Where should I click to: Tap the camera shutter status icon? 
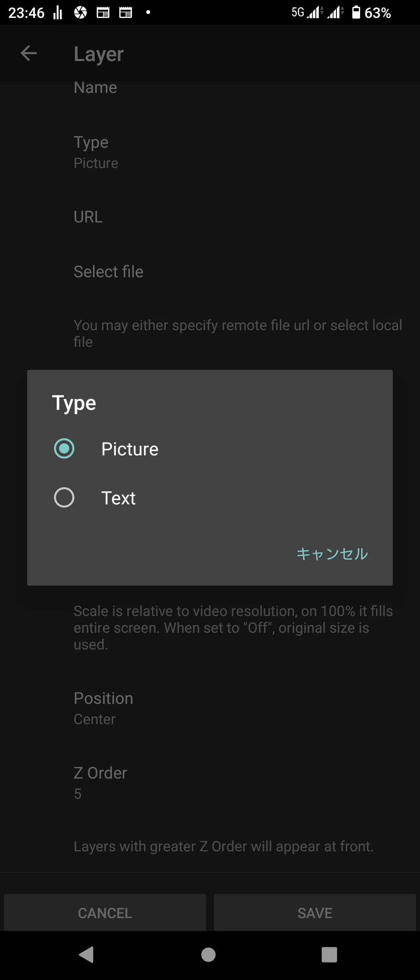coord(80,13)
